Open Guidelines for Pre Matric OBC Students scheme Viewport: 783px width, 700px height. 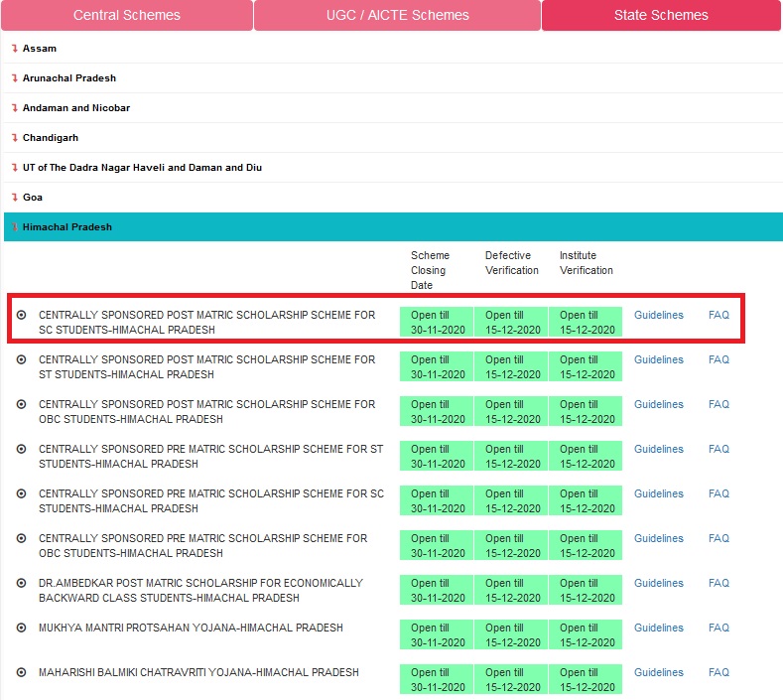(x=659, y=538)
